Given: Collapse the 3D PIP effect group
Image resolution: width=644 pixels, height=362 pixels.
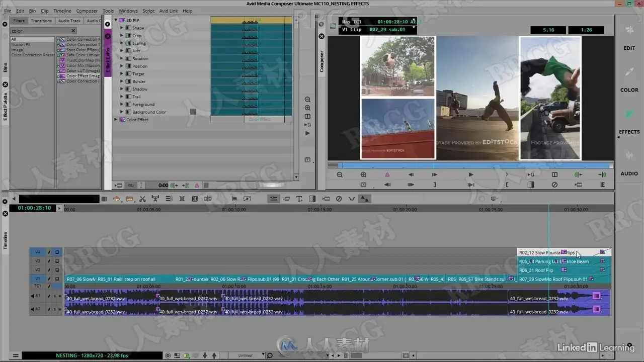Looking at the screenshot, I should point(116,21).
